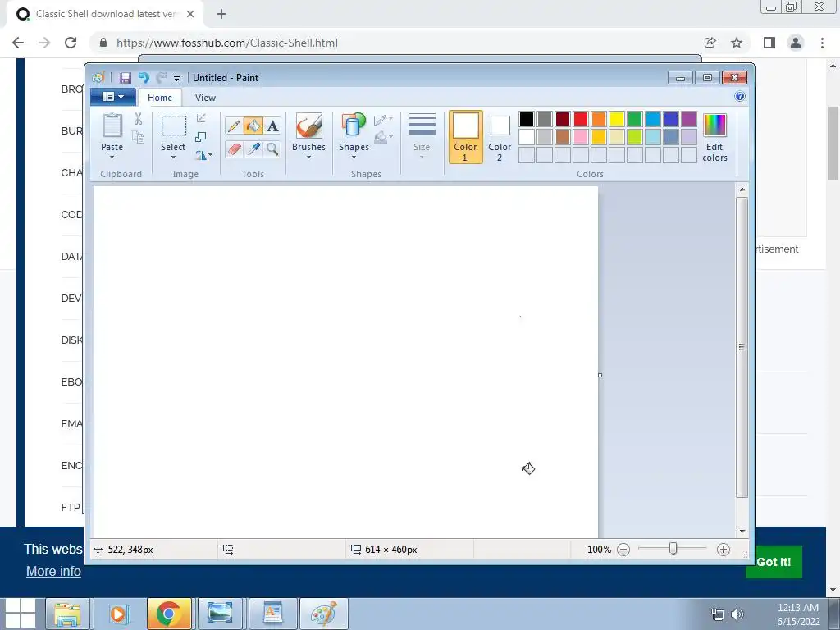Screen dimensions: 840x630
Task: Click the Paint vertical scrollbar
Action: [742, 347]
